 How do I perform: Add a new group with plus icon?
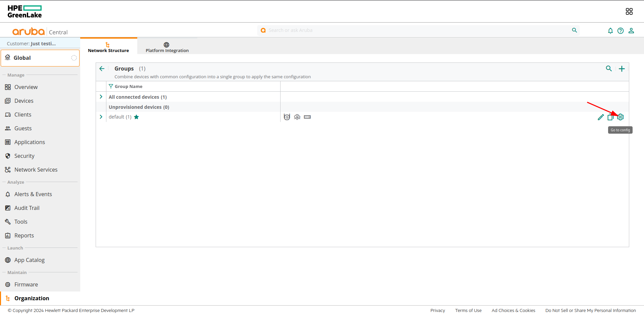tap(622, 69)
